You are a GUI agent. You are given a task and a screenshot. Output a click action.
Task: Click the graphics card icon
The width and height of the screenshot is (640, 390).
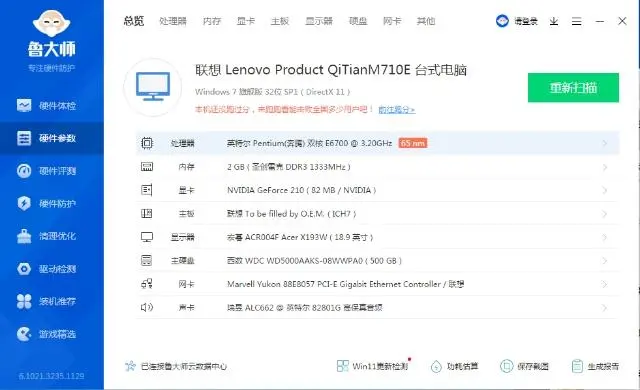click(147, 190)
